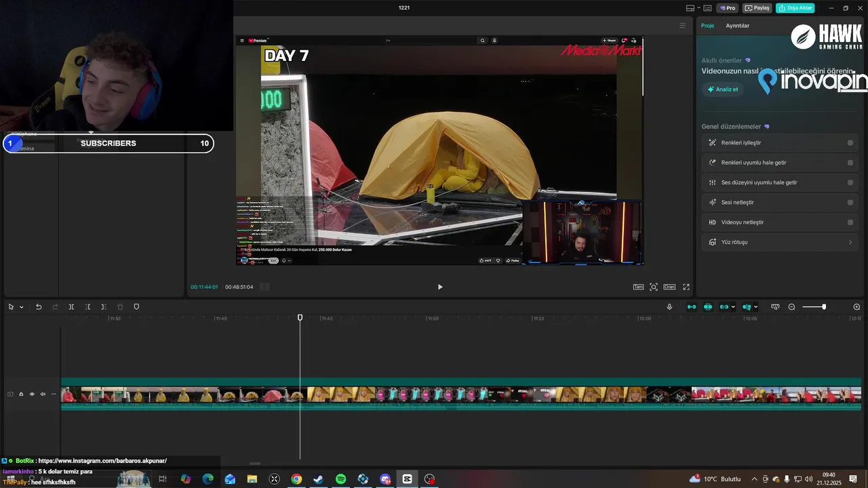Image resolution: width=868 pixels, height=488 pixels.
Task: Enable Ses düzeyini uyumlu hale getir checkbox
Action: (x=850, y=182)
